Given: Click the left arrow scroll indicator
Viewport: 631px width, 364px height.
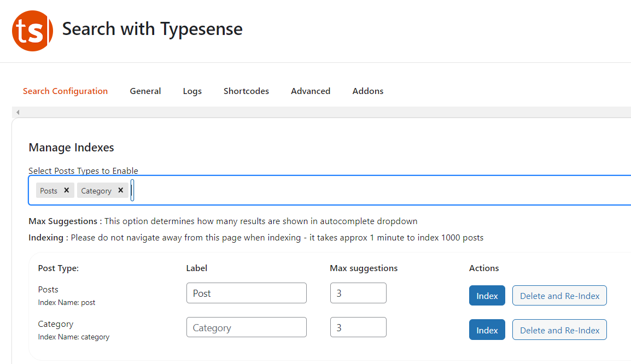Looking at the screenshot, I should tap(17, 111).
